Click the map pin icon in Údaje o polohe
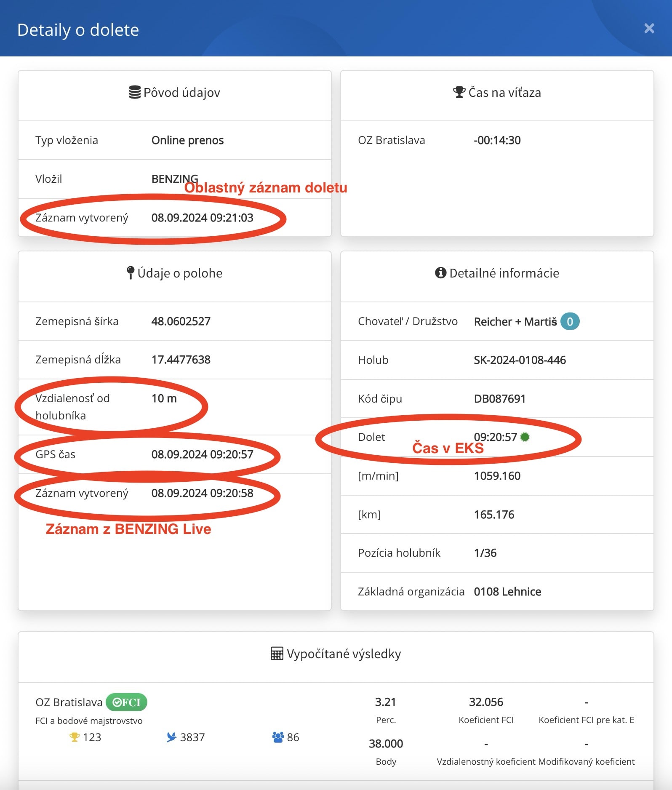Image resolution: width=672 pixels, height=790 pixels. pyautogui.click(x=131, y=273)
